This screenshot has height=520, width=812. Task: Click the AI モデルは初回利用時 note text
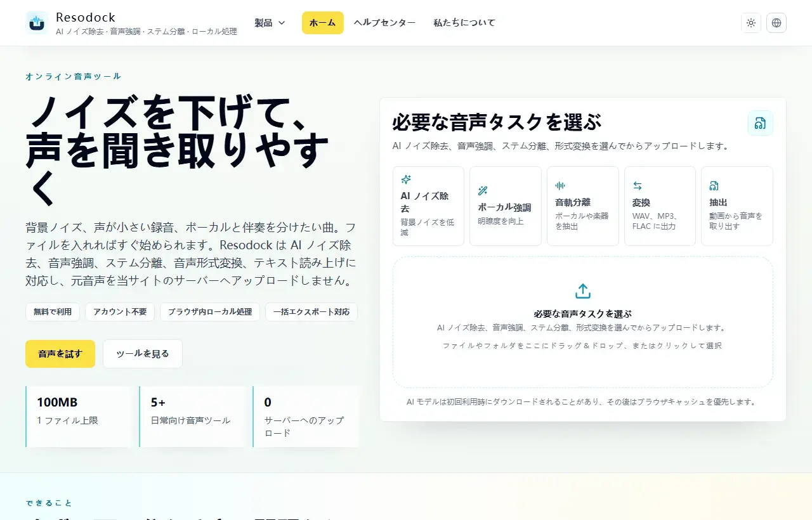point(582,402)
